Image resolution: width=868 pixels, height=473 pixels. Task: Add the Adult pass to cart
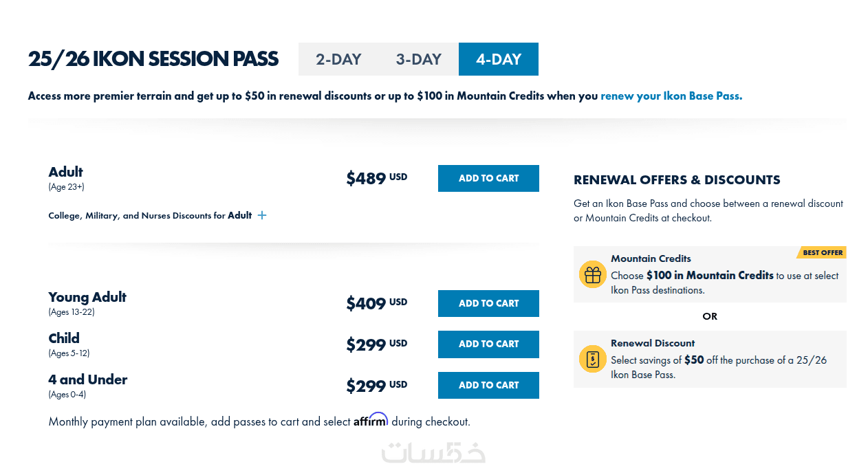(x=488, y=178)
